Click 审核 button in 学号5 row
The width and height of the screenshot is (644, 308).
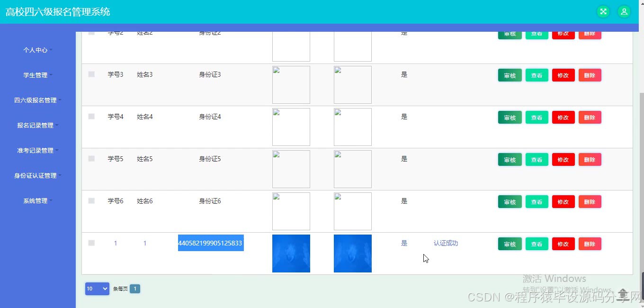tap(510, 160)
